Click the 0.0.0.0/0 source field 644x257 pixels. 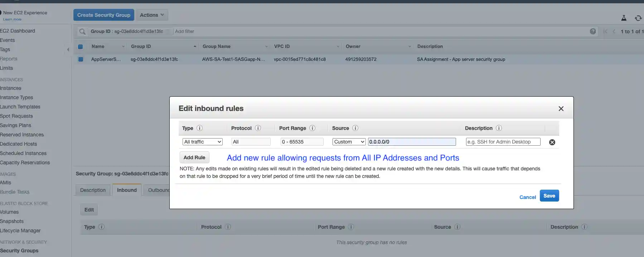point(412,142)
